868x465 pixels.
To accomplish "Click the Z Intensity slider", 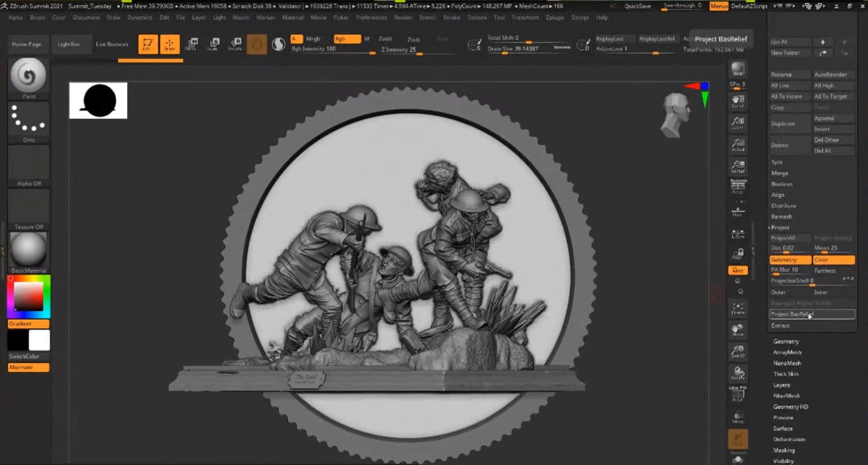I will click(x=418, y=50).
